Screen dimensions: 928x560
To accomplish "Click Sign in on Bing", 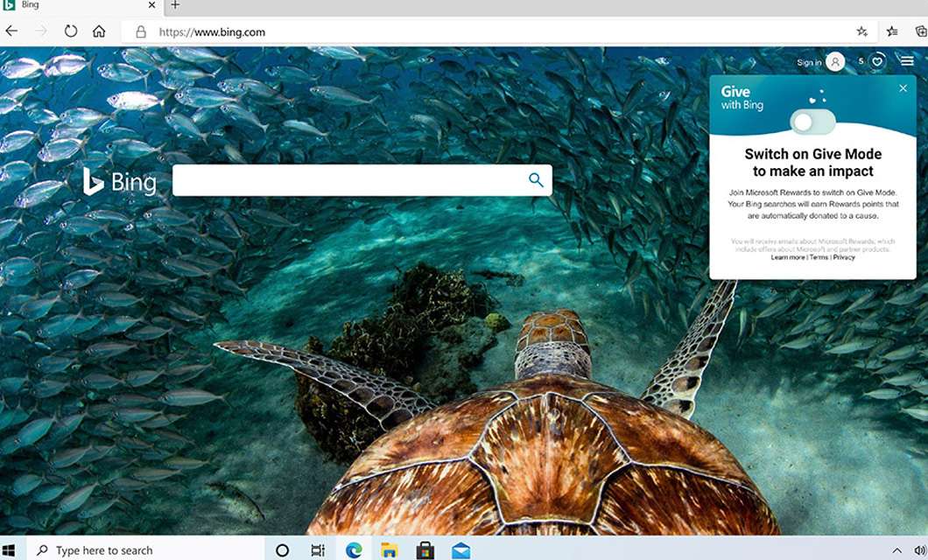I will [x=808, y=62].
